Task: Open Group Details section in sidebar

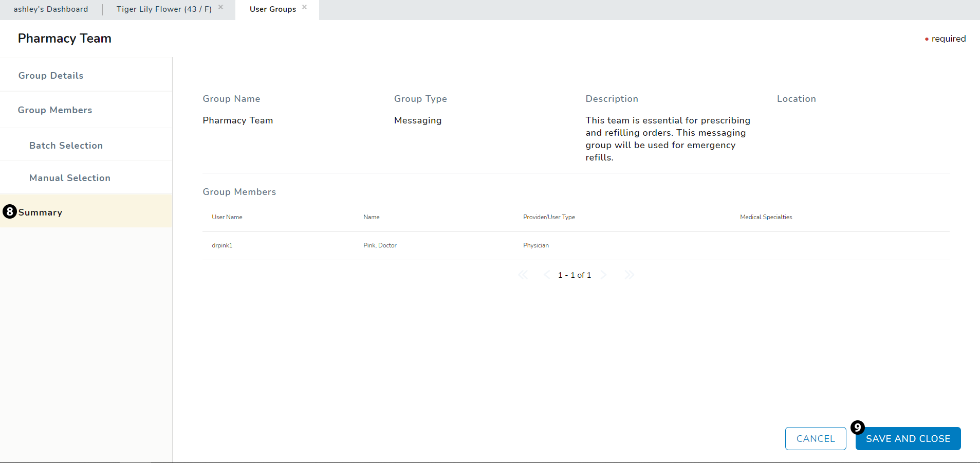Action: point(51,76)
